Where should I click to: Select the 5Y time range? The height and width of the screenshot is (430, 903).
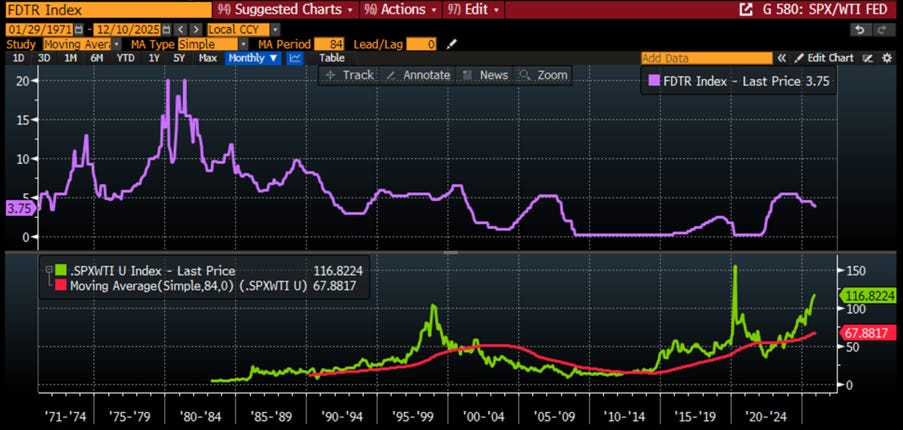click(x=179, y=58)
